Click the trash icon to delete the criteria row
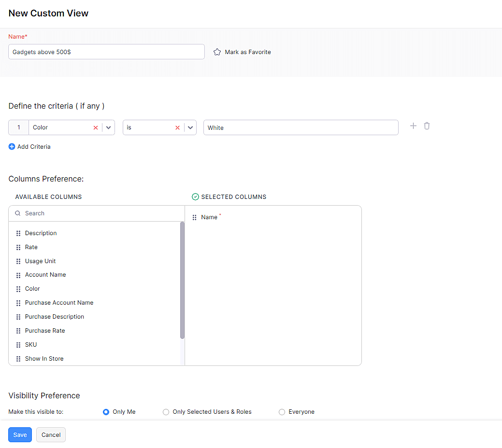 (x=427, y=126)
